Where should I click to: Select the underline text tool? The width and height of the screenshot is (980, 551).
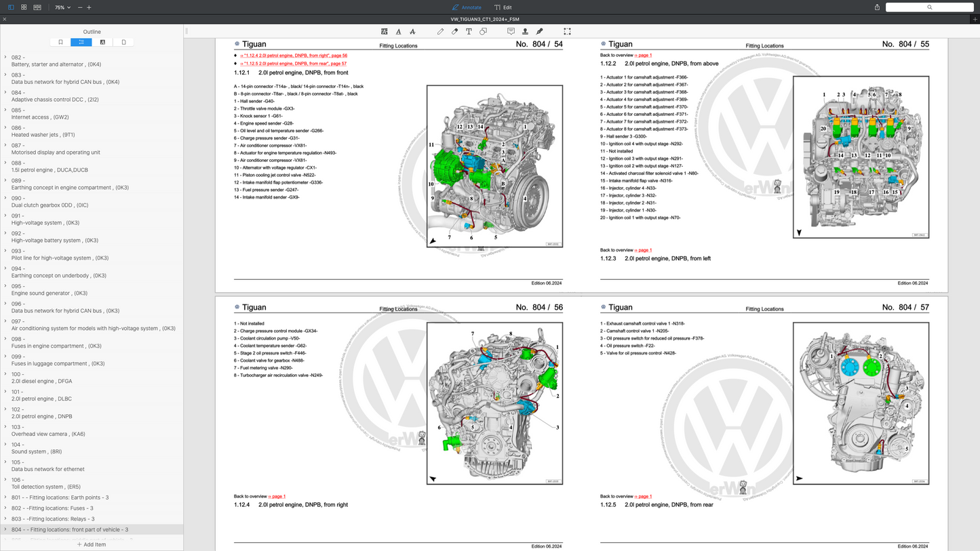tap(398, 31)
